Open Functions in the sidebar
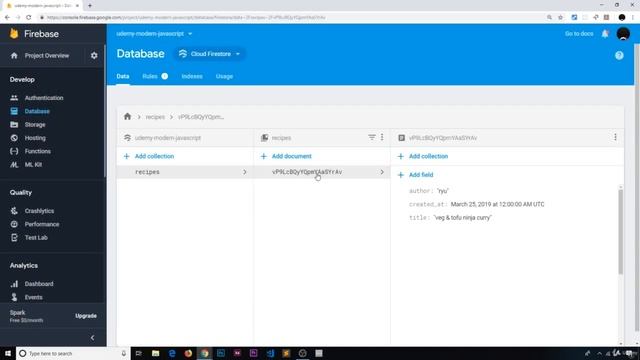The width and height of the screenshot is (640, 360). [37, 151]
